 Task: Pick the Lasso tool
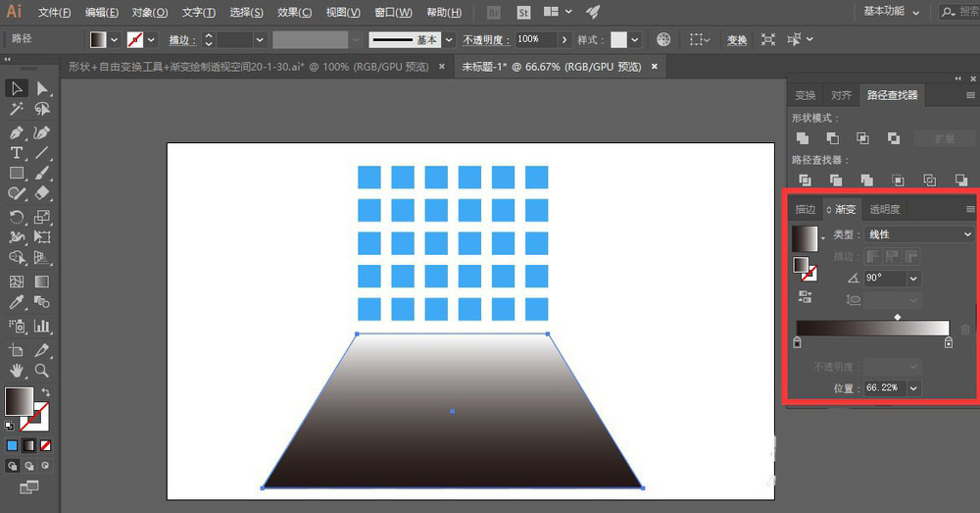42,110
